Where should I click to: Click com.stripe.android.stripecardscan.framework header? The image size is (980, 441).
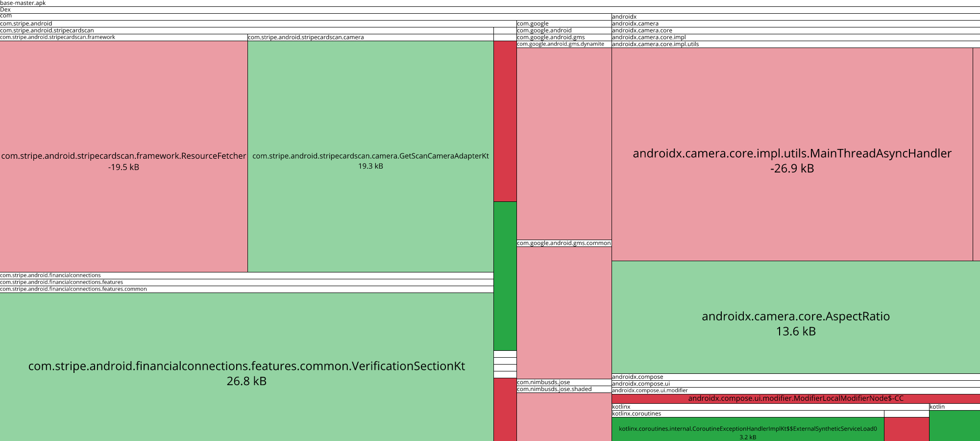tap(123, 37)
